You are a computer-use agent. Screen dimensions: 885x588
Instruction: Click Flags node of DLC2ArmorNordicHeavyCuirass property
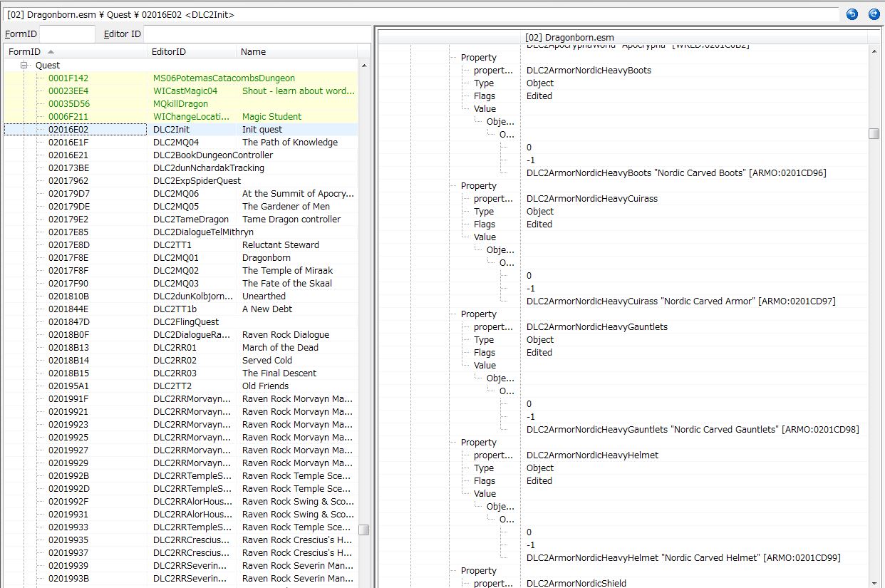click(x=485, y=225)
